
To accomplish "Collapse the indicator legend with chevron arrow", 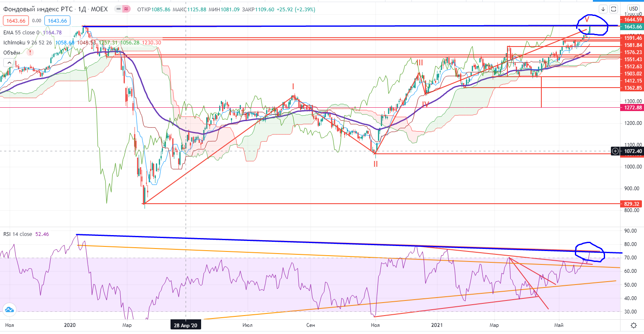I will (x=8, y=63).
